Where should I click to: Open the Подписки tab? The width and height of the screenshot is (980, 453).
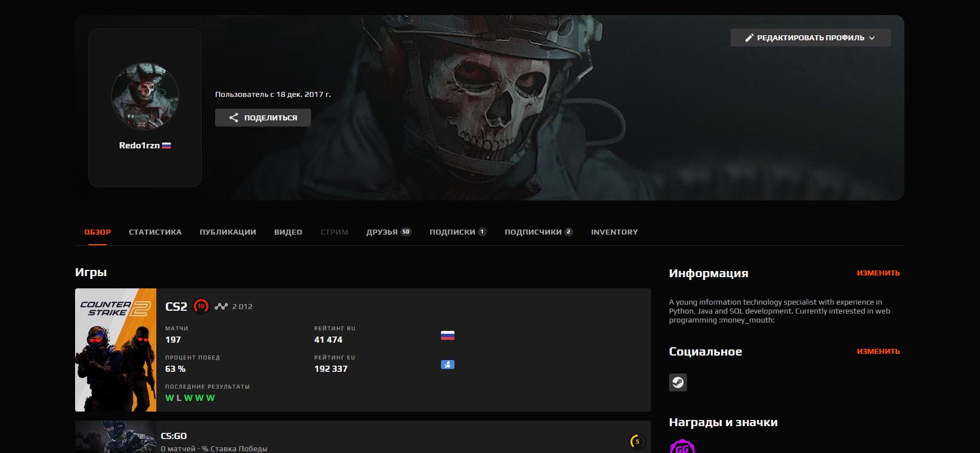click(458, 232)
